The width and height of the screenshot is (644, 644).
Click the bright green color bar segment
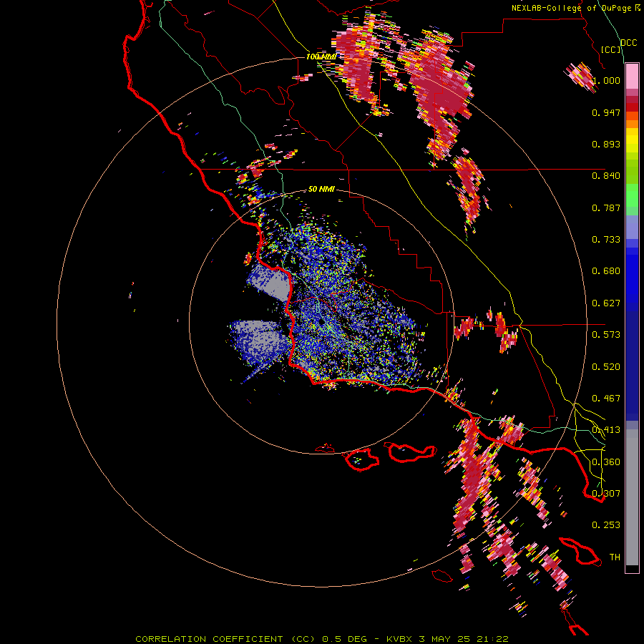pos(632,195)
